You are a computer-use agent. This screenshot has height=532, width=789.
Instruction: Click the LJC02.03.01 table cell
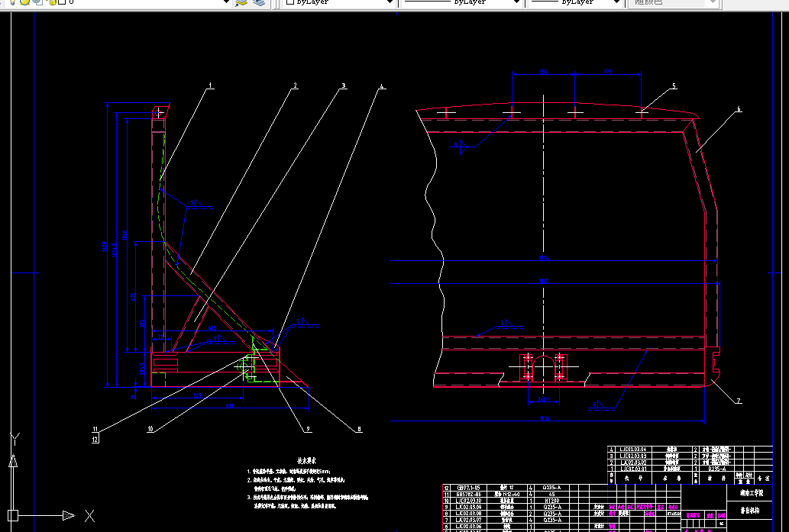(633, 469)
